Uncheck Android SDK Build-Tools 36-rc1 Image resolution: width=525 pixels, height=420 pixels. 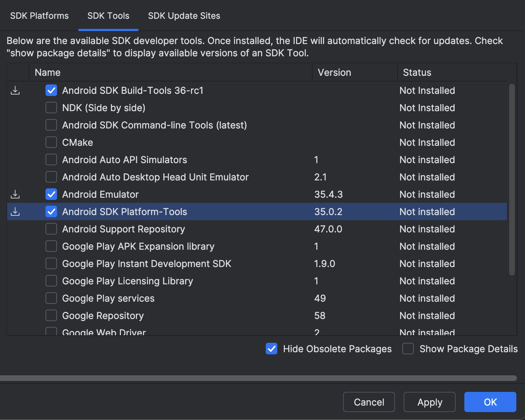(x=51, y=90)
